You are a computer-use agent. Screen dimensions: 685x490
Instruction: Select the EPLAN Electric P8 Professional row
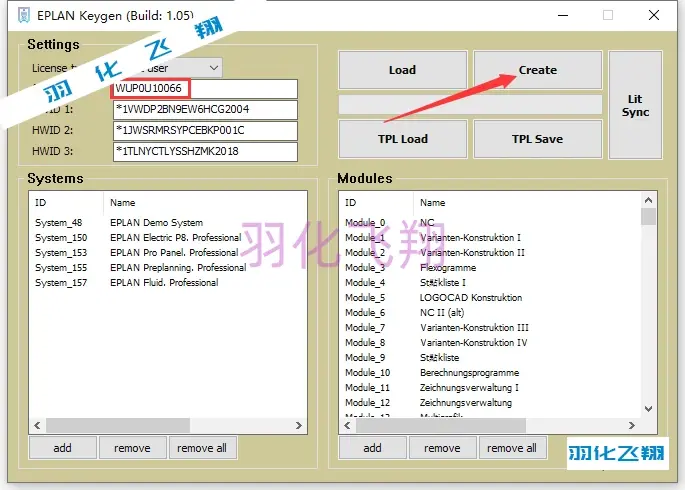(168, 238)
